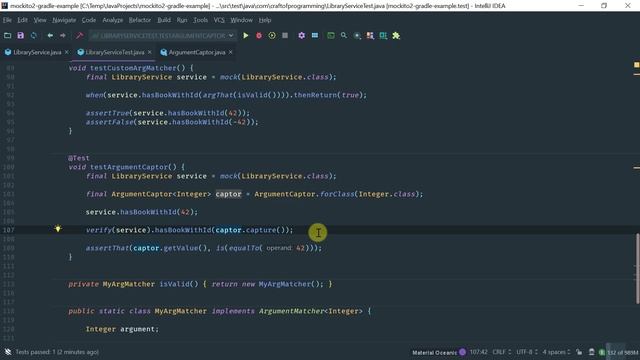The height and width of the screenshot is (360, 640).
Task: Open the CRLF line separator dropdown
Action: (x=502, y=352)
